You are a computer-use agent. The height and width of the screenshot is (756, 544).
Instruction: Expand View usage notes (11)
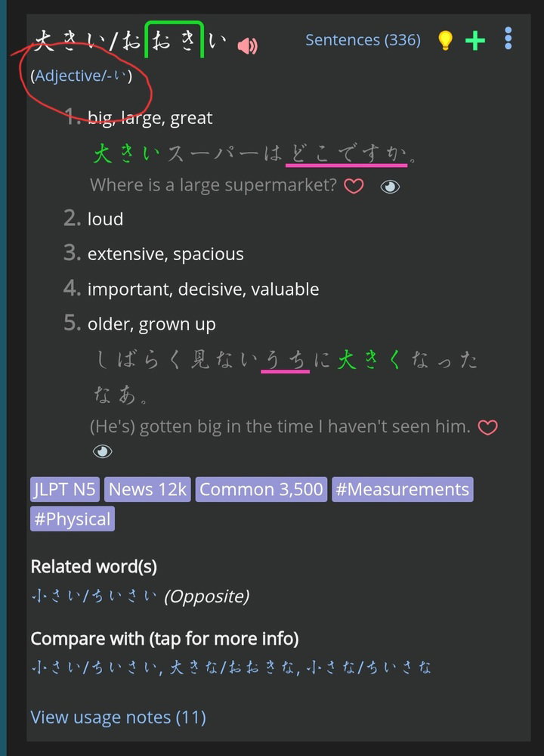click(118, 717)
